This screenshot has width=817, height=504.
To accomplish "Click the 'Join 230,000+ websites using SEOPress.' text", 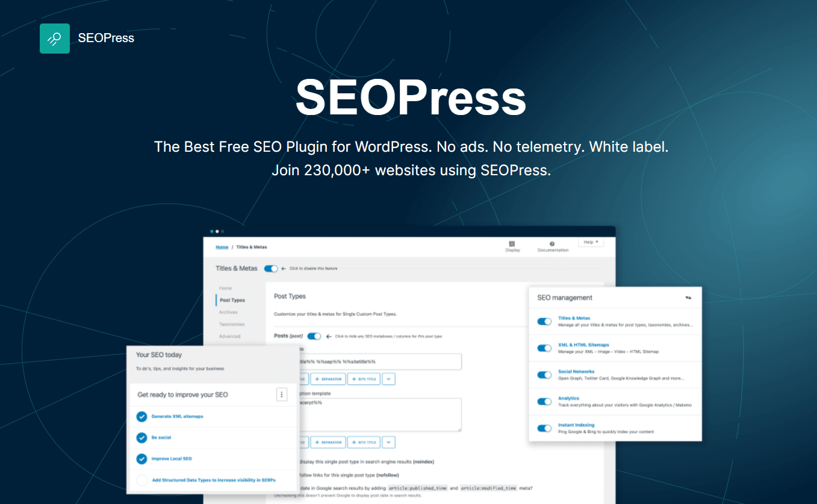I will click(411, 170).
